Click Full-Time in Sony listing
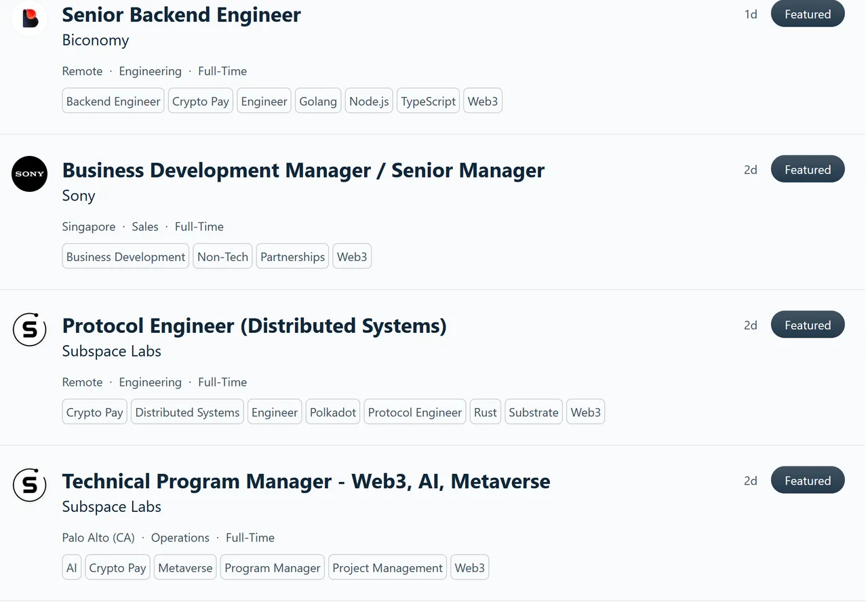The image size is (868, 602). coord(199,226)
